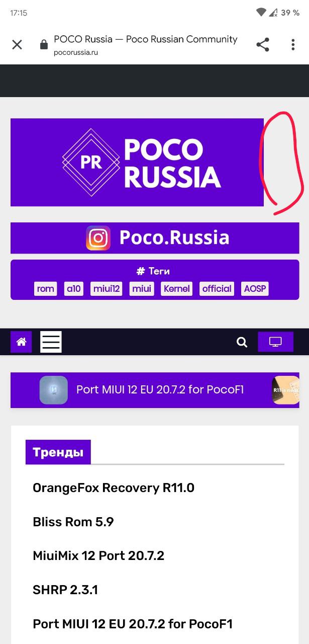Viewport: 309px width, 644px height.
Task: Select the rom tag
Action: pyautogui.click(x=46, y=289)
